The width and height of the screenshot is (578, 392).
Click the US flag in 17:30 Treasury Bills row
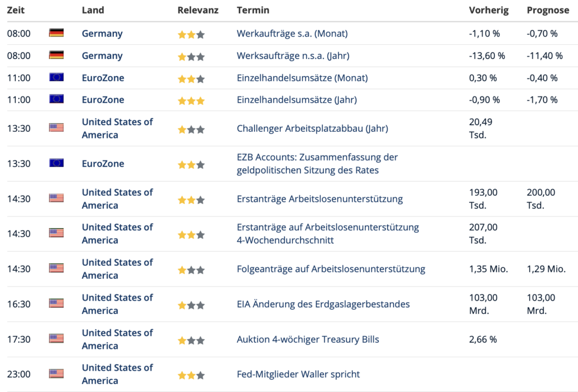tap(56, 339)
